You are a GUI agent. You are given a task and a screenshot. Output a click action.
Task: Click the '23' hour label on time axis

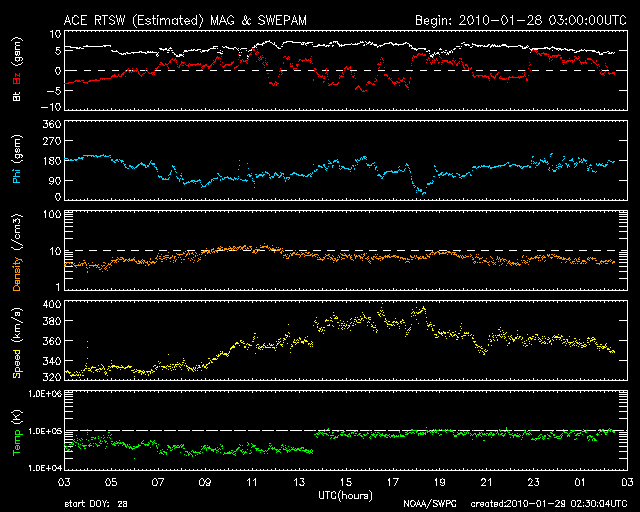point(533,483)
